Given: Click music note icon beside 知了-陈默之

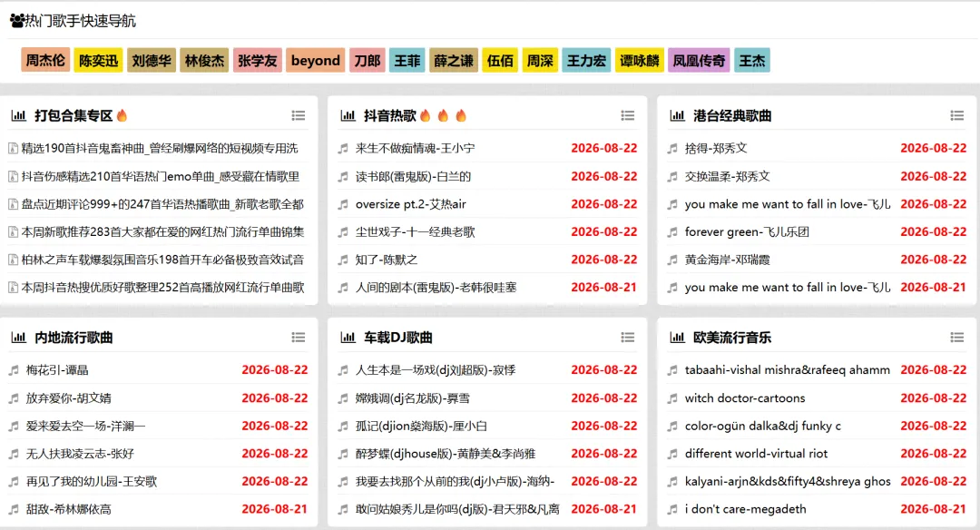Looking at the screenshot, I should coord(343,260).
